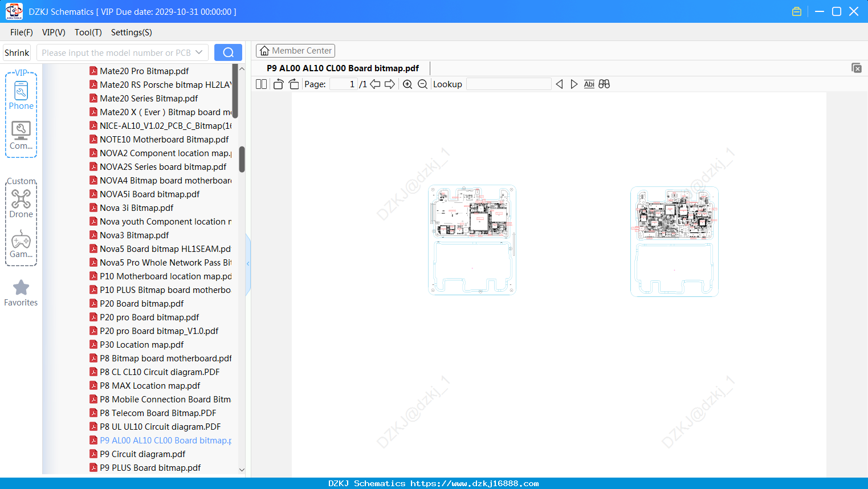Viewport: 868px width, 489px height.
Task: Go to previous page arrow
Action: click(375, 84)
